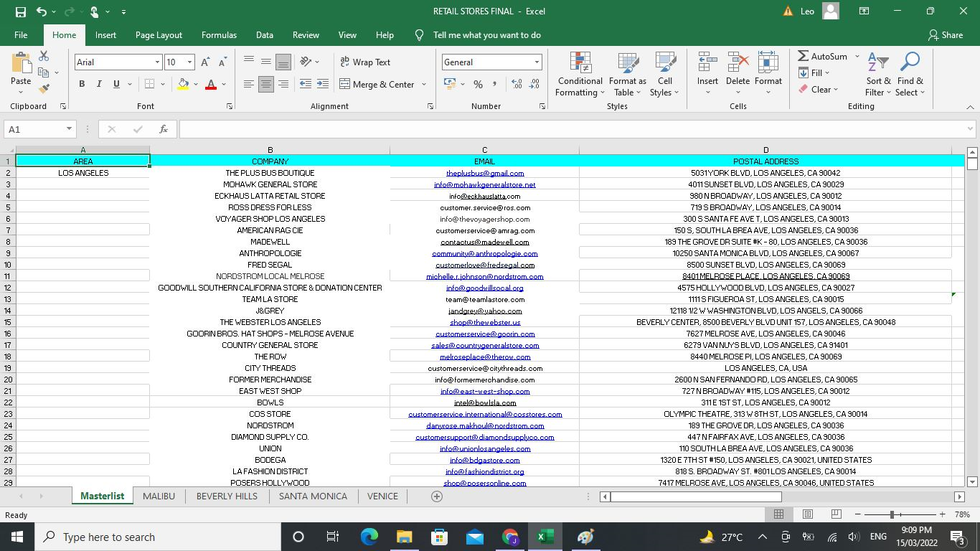Open the Mail app on the taskbar

(474, 537)
